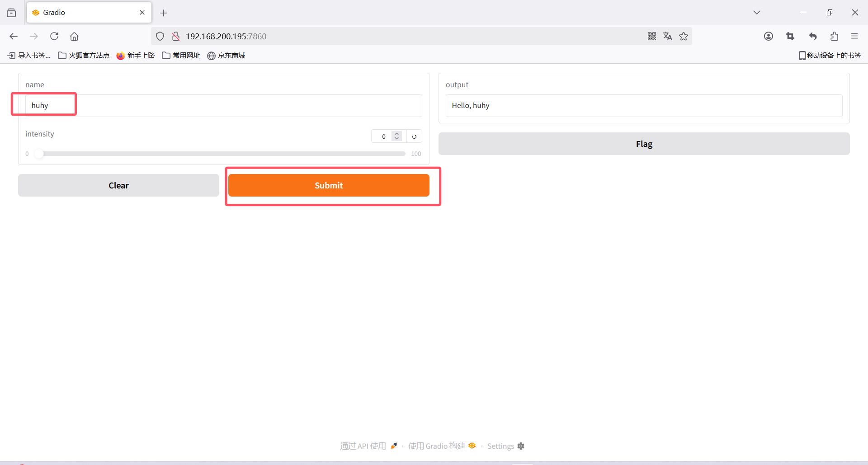Click the Clear button
This screenshot has width=868, height=465.
pyautogui.click(x=118, y=185)
